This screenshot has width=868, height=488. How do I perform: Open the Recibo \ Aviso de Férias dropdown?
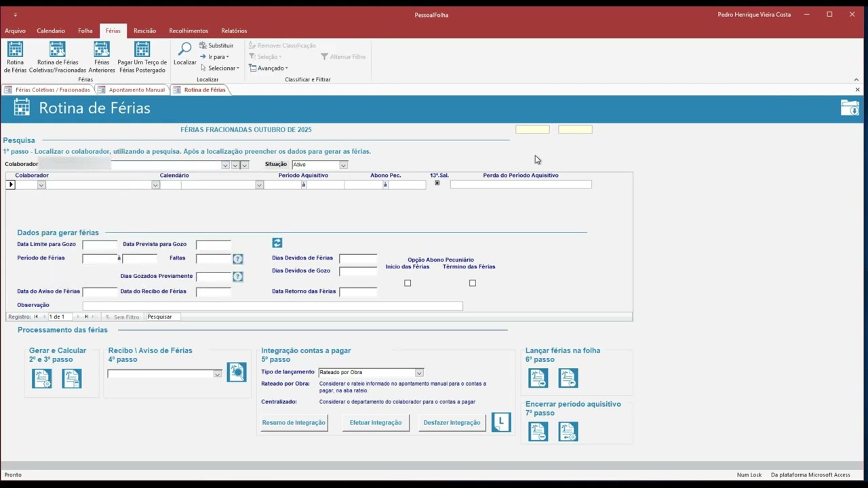click(x=217, y=373)
